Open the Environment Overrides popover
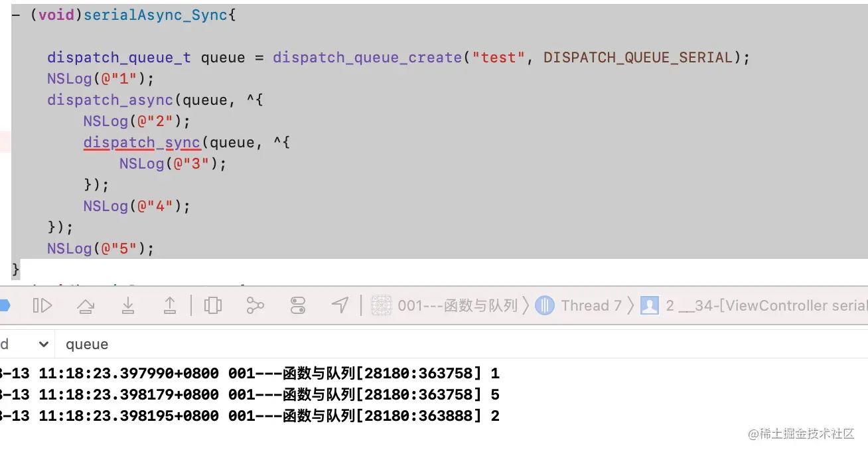The height and width of the screenshot is (454, 868). [297, 305]
